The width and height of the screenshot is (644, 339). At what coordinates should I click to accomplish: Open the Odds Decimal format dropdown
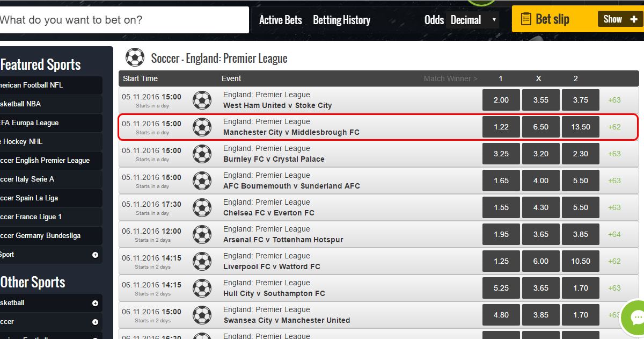coord(473,20)
